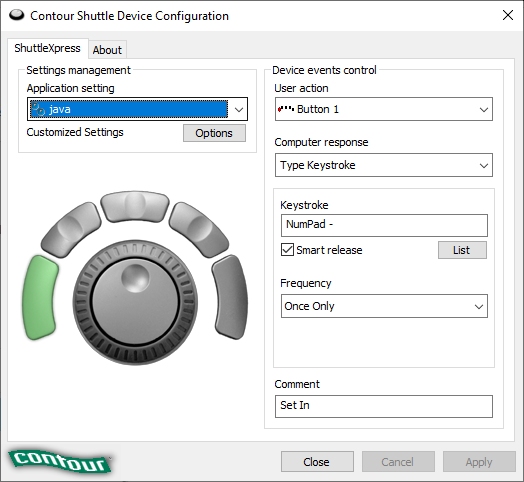Image resolution: width=524 pixels, height=482 pixels.
Task: Open the keystroke List button
Action: (x=462, y=250)
